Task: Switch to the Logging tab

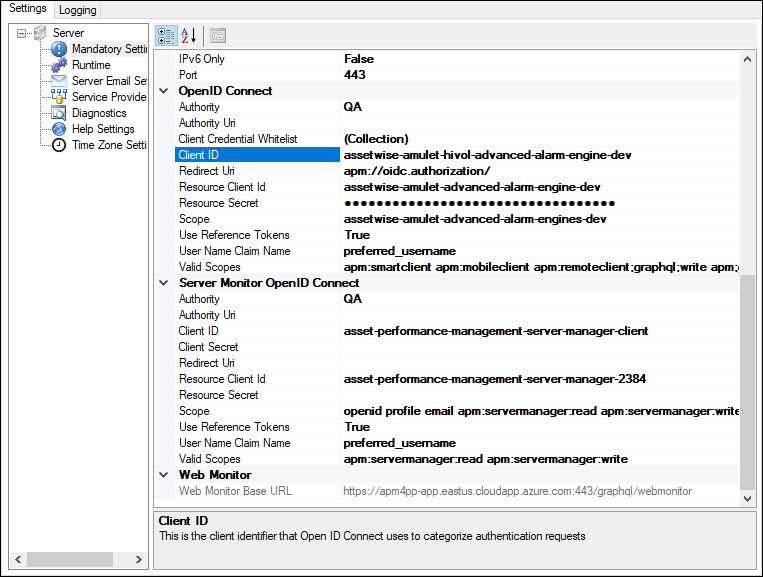Action: coord(77,10)
